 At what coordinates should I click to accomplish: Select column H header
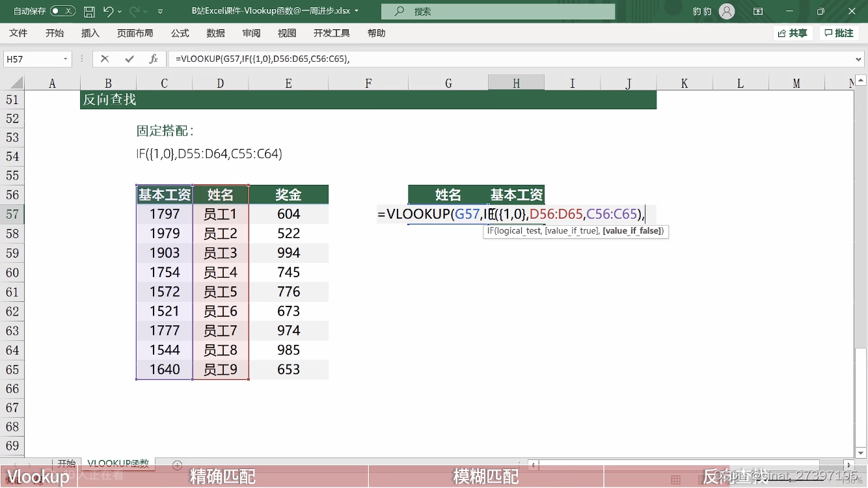pyautogui.click(x=516, y=83)
